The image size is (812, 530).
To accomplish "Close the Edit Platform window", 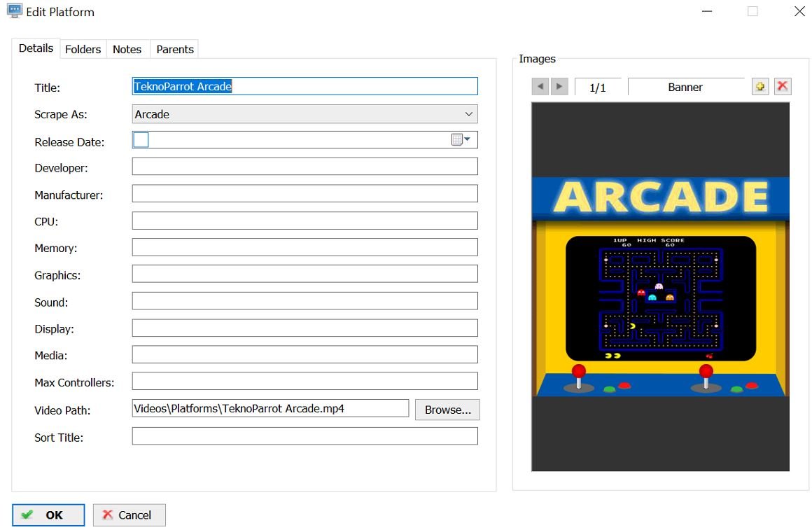I will click(799, 11).
